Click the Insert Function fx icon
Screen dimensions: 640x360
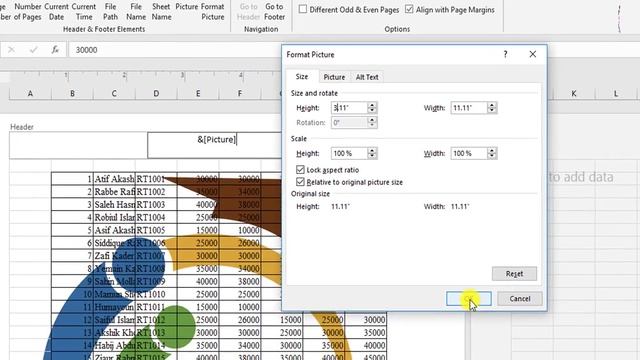point(55,50)
